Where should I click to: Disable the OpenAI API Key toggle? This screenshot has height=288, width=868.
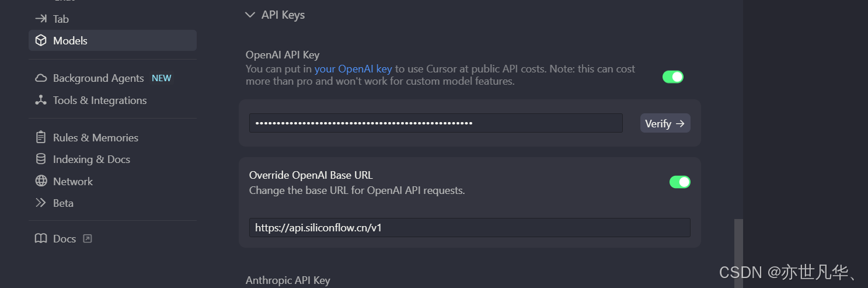[672, 77]
